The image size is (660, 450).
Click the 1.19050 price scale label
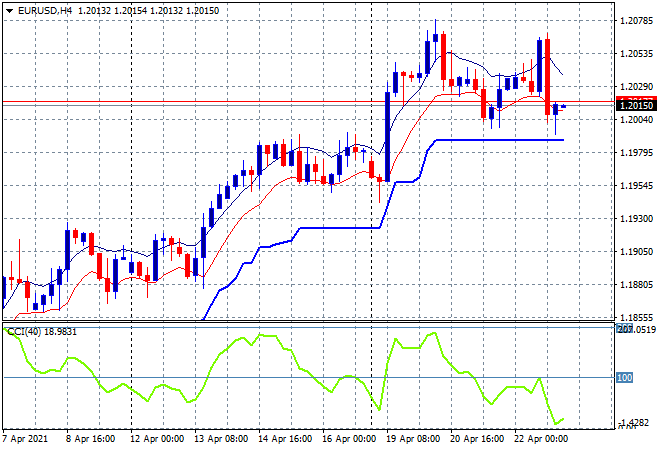pyautogui.click(x=637, y=252)
